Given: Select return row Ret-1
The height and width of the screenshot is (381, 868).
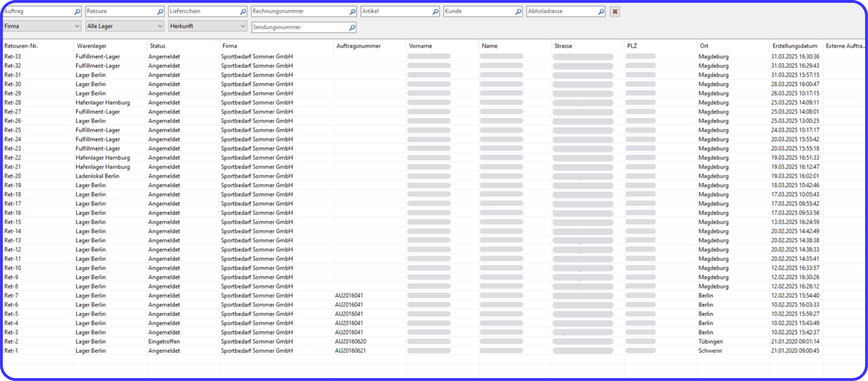Looking at the screenshot, I should coord(434,351).
